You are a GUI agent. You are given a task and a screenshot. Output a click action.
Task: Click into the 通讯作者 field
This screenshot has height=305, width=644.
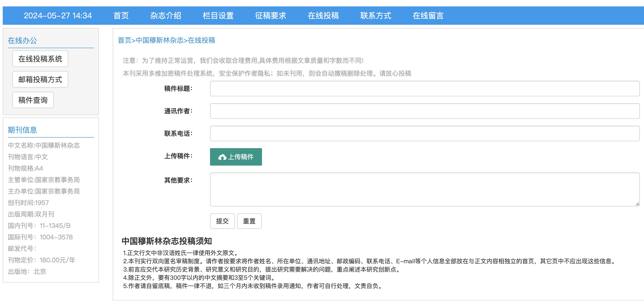point(425,111)
